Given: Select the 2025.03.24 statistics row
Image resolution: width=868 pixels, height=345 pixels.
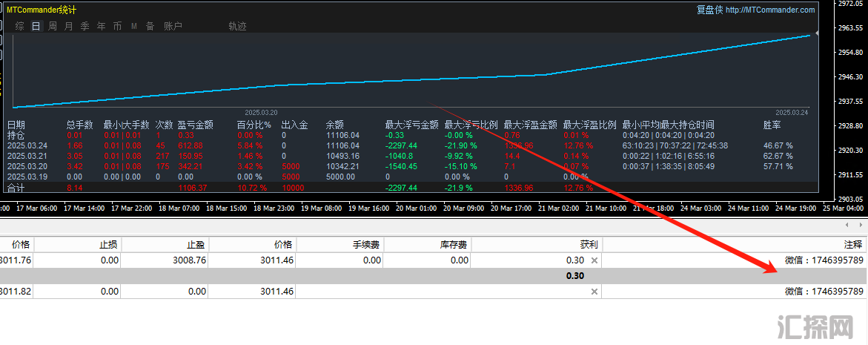Looking at the screenshot, I should click(x=27, y=146).
